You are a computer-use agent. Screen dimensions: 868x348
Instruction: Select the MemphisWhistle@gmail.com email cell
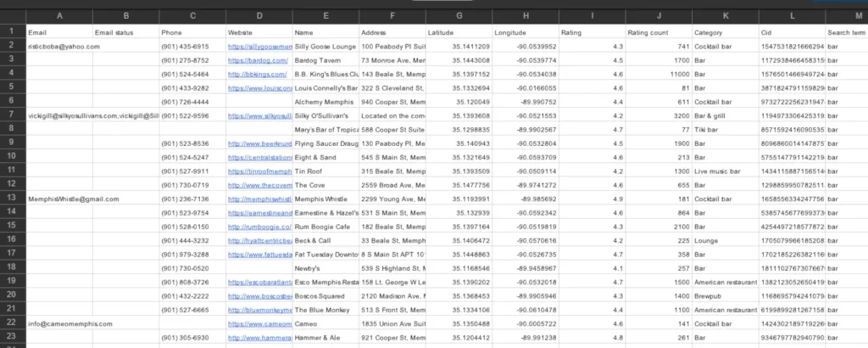pyautogui.click(x=59, y=199)
